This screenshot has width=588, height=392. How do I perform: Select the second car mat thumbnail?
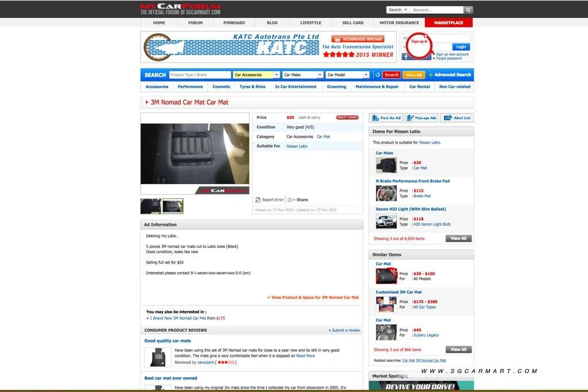tap(173, 206)
